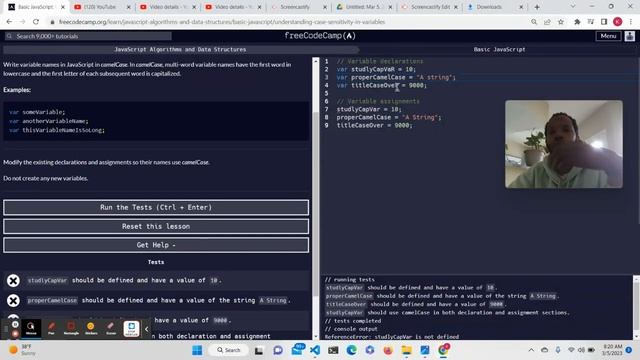Image resolution: width=640 pixels, height=360 pixels.
Task: Open the freeCodeCamp Menu button
Action: (x=608, y=36)
